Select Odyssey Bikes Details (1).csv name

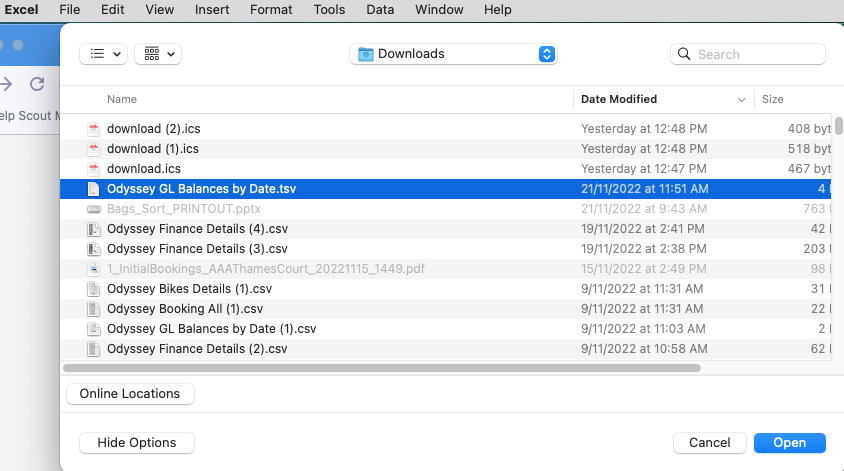click(189, 289)
